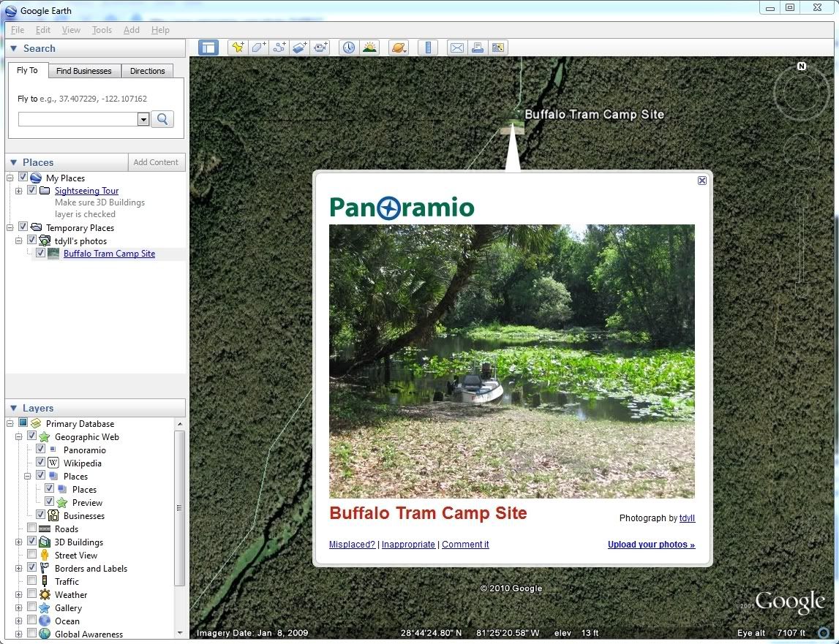Screen dimensions: 839x644
Task: Click the Weather sun layer icon
Action: point(45,595)
